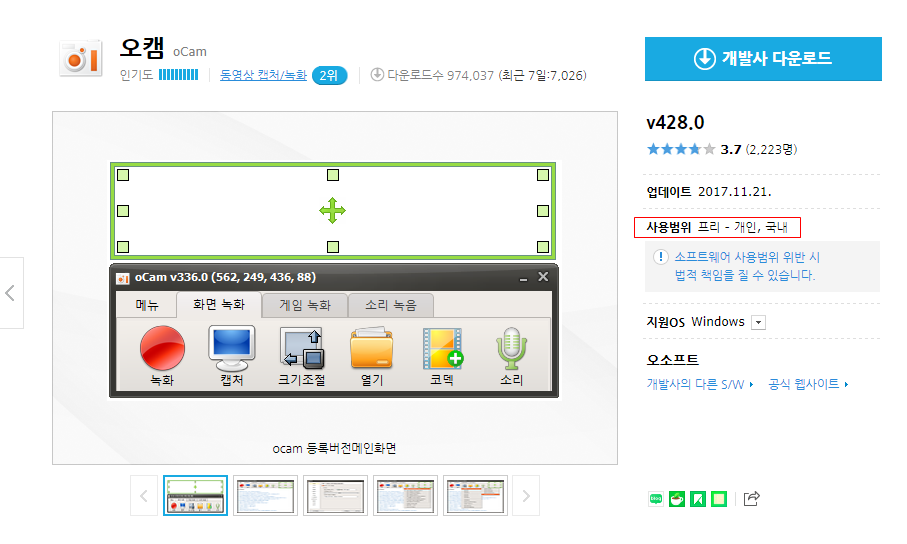Click the Naver bookmark share icon

pyautogui.click(x=698, y=498)
